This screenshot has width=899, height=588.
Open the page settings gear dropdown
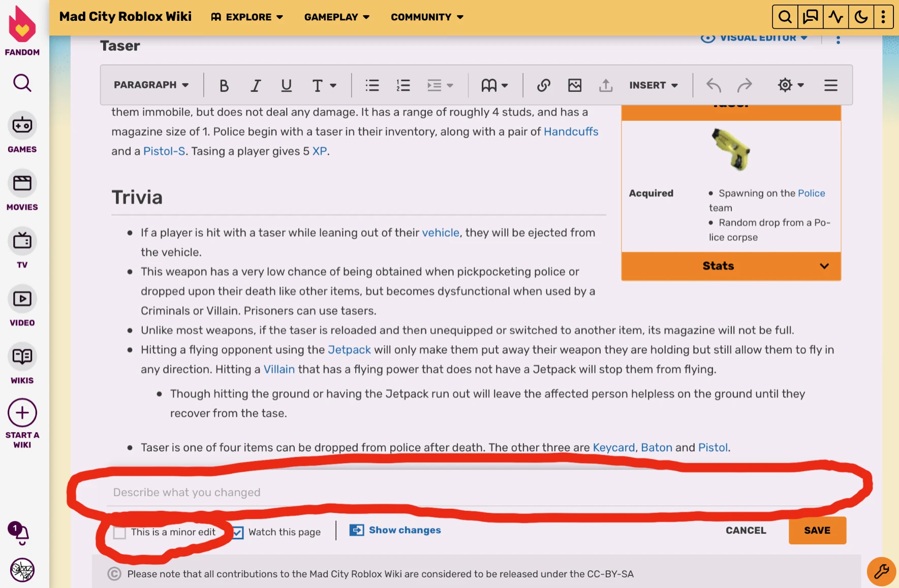click(791, 85)
